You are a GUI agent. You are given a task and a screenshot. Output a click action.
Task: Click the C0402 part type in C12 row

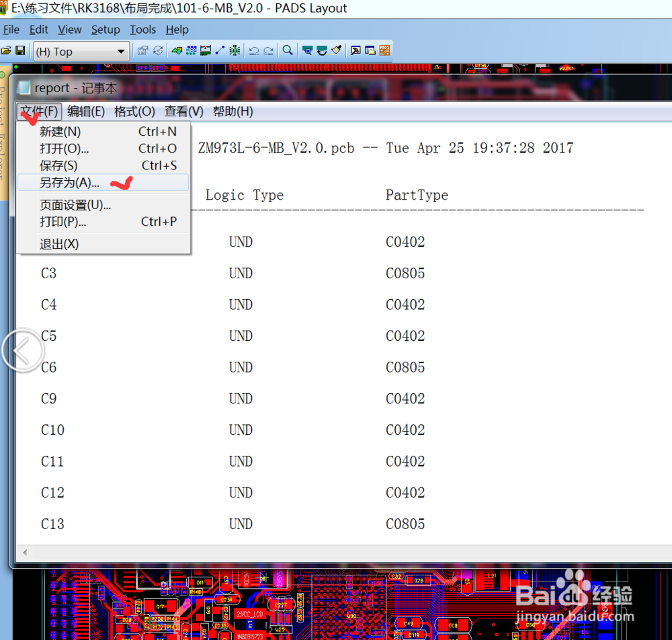[x=405, y=493]
